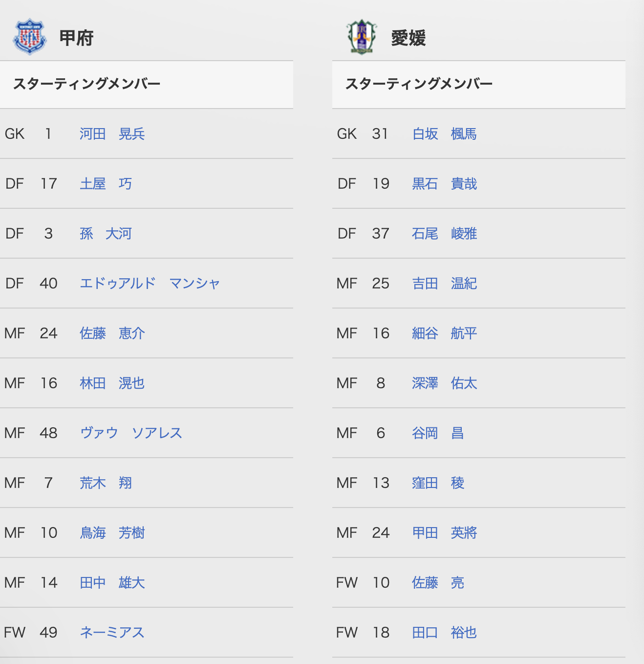The height and width of the screenshot is (664, 644).
Task: Open forward ネーミアス player page
Action: point(112,633)
